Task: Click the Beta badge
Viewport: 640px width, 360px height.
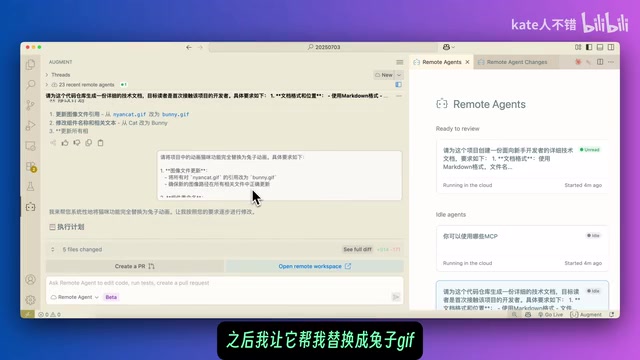Action: (111, 297)
